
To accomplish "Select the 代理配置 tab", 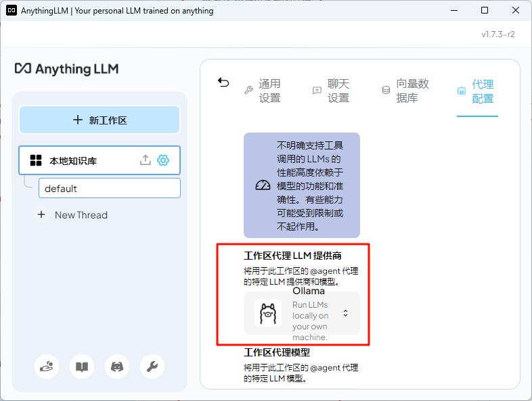I will [x=476, y=91].
